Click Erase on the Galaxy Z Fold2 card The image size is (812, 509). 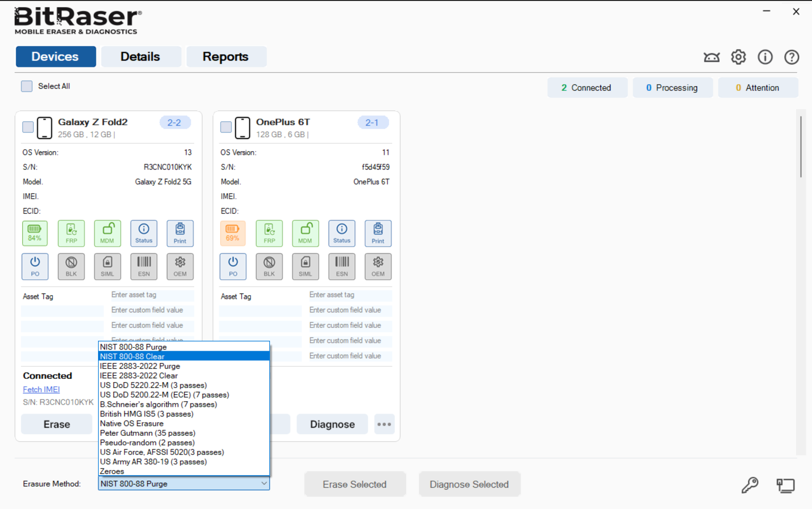(57, 424)
